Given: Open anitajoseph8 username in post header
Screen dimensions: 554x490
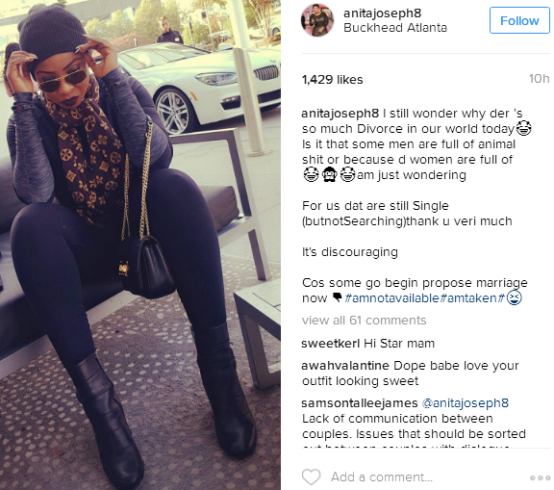Looking at the screenshot, I should point(382,13).
